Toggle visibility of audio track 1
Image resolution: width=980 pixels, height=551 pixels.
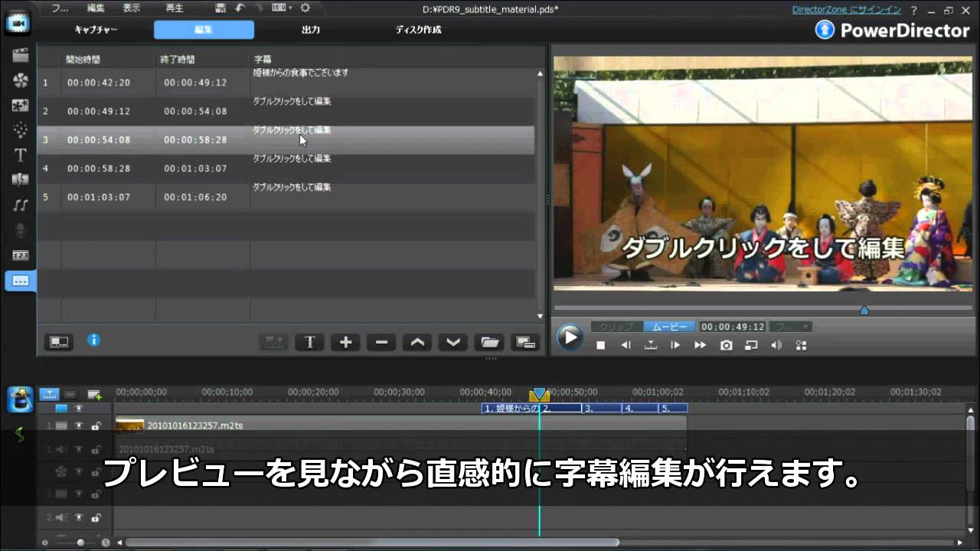pos(78,449)
